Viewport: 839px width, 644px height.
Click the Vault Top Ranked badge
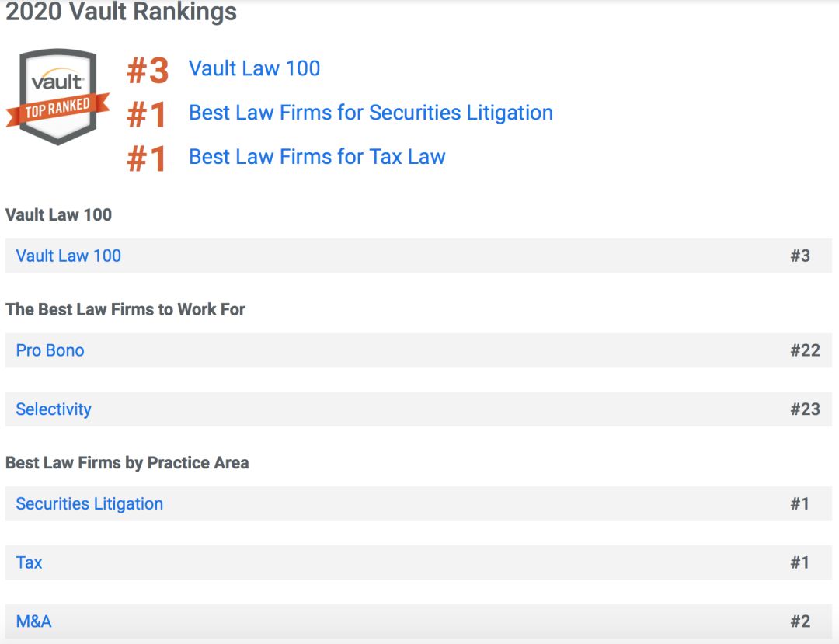(57, 97)
